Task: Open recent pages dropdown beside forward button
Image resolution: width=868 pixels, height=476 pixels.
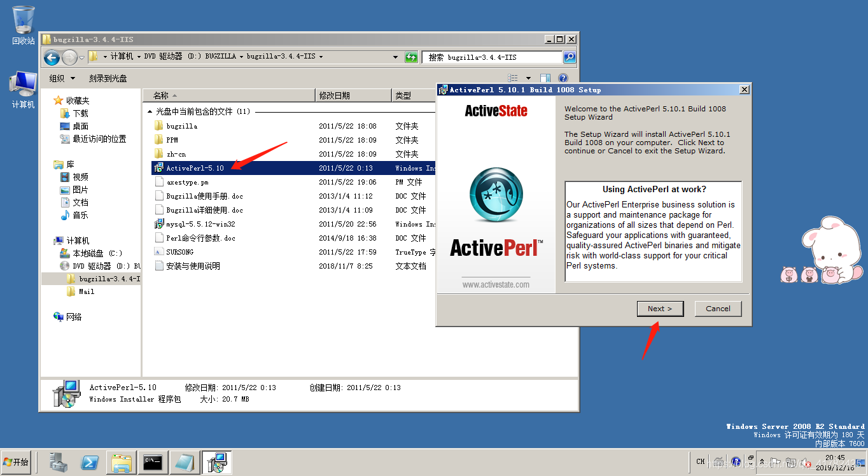Action: tap(81, 58)
